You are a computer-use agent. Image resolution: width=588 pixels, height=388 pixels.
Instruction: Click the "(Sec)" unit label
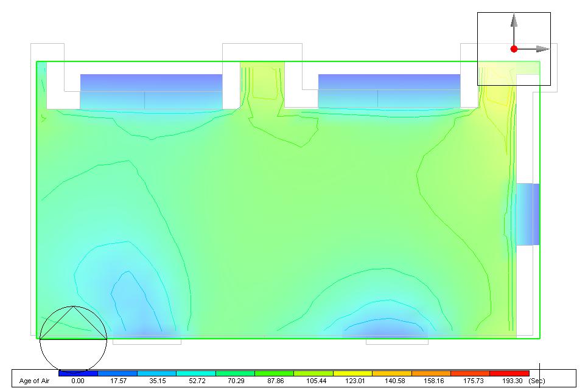(536, 381)
